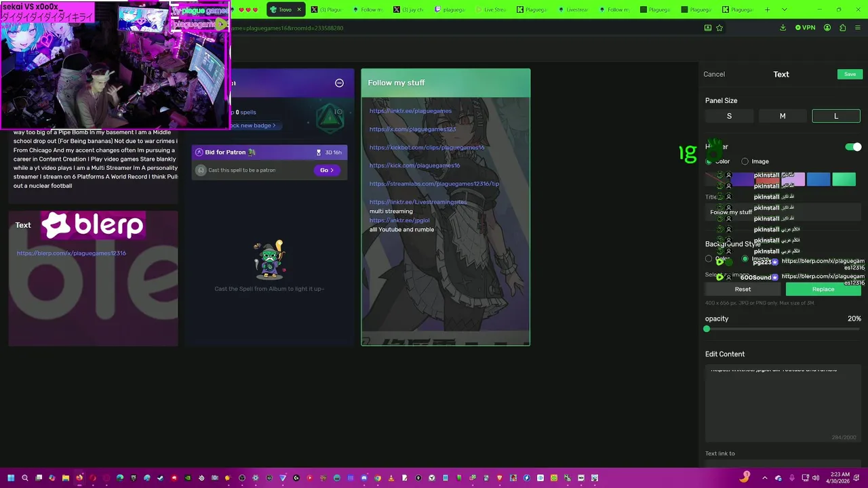The image size is (868, 488).
Task: Switch to the 'Live Strea' tab
Action: pyautogui.click(x=490, y=9)
